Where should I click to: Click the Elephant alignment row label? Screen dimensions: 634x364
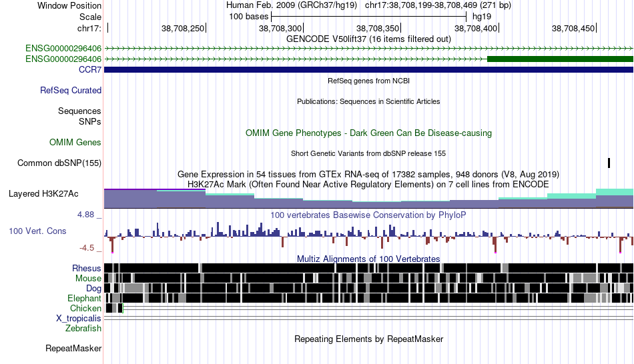[84, 298]
